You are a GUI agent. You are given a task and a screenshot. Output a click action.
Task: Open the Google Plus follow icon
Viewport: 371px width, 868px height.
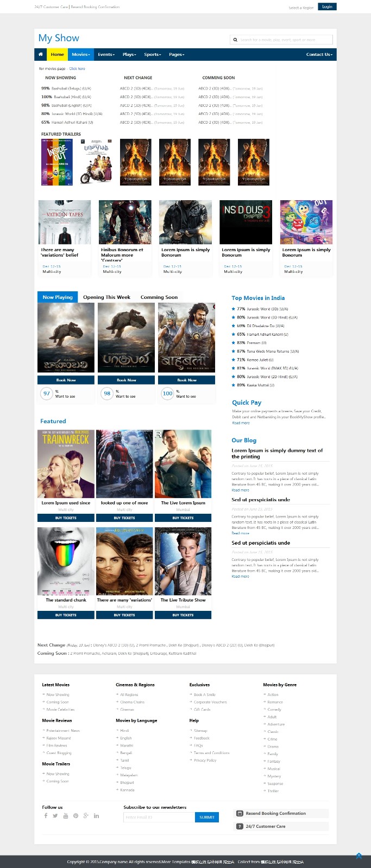coord(86,815)
